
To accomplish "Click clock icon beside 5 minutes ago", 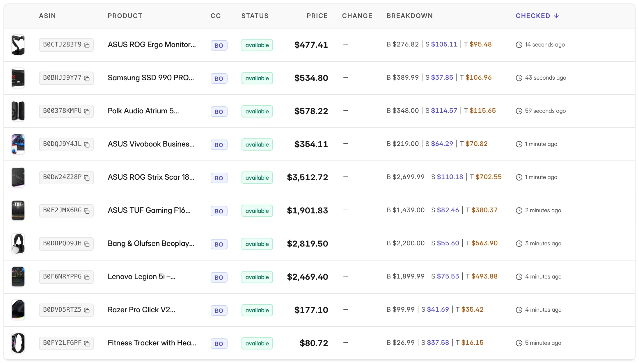I will pyautogui.click(x=519, y=343).
